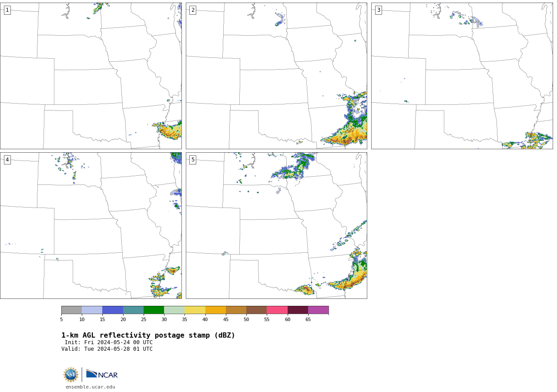Click the dark green 25-30 dBZ swatch
Image resolution: width=557 pixels, height=392 pixels.
(154, 310)
